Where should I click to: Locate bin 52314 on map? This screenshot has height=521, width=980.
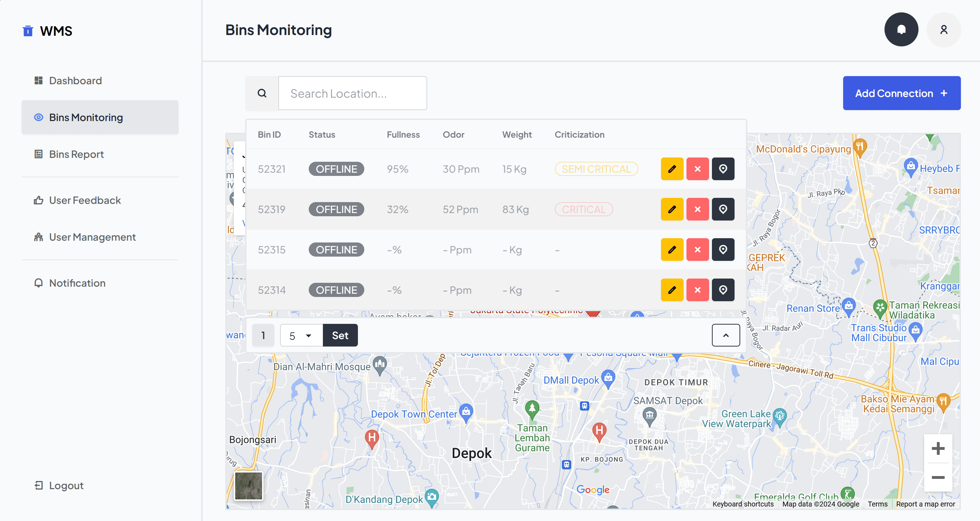(723, 290)
